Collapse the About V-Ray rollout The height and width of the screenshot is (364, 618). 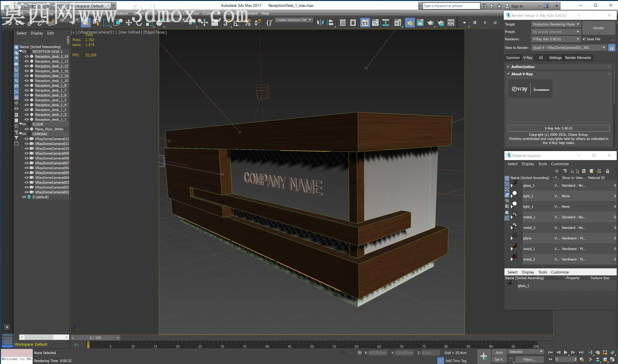tap(508, 74)
